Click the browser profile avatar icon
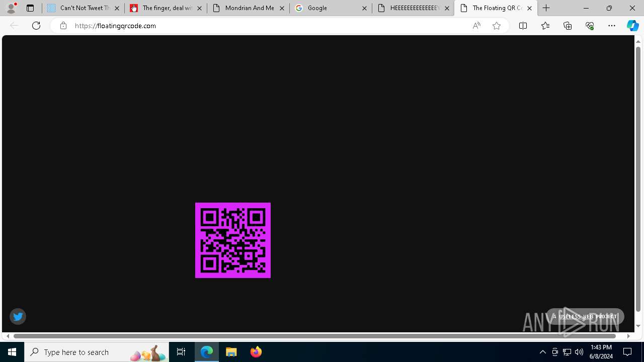The height and width of the screenshot is (362, 644). [11, 8]
